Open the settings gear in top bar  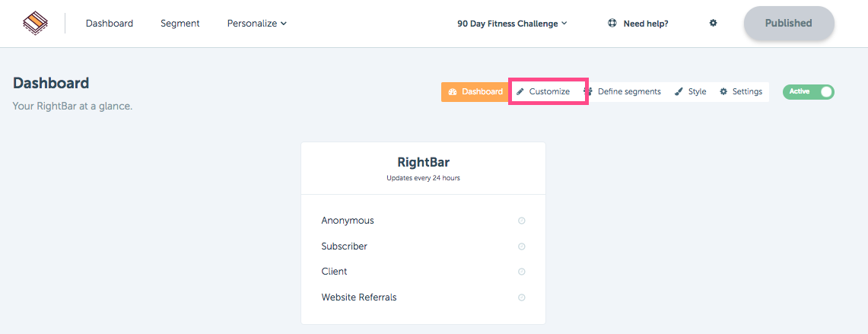tap(713, 24)
